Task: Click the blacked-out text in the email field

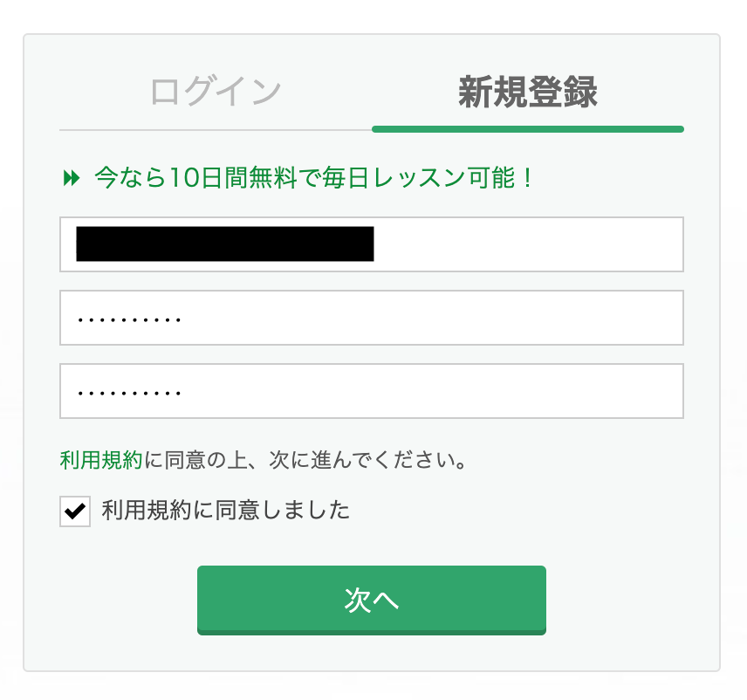Action: 225,244
